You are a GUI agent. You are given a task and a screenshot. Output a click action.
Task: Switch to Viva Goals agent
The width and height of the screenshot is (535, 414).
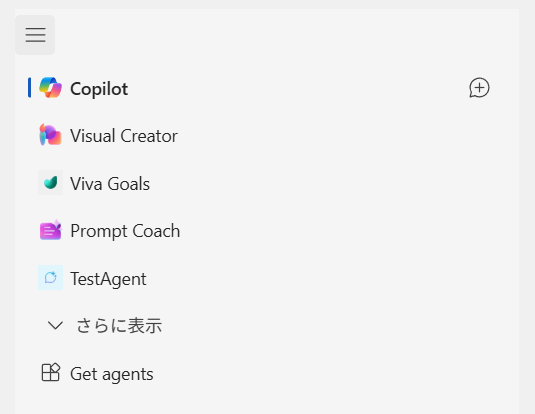click(110, 184)
